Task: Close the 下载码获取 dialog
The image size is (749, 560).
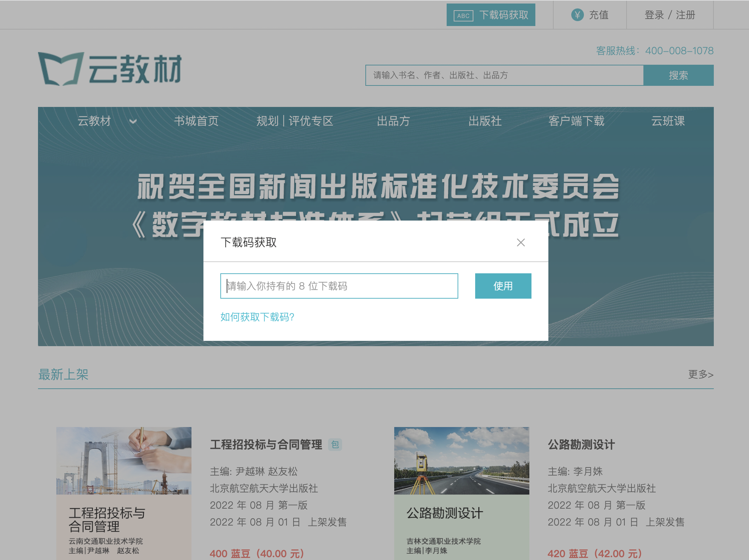Action: (x=521, y=242)
